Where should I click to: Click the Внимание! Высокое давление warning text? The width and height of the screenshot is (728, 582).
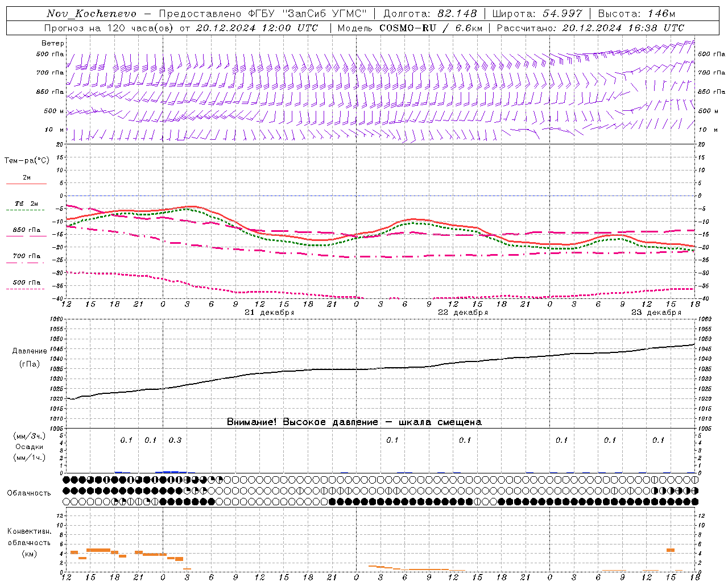[354, 422]
